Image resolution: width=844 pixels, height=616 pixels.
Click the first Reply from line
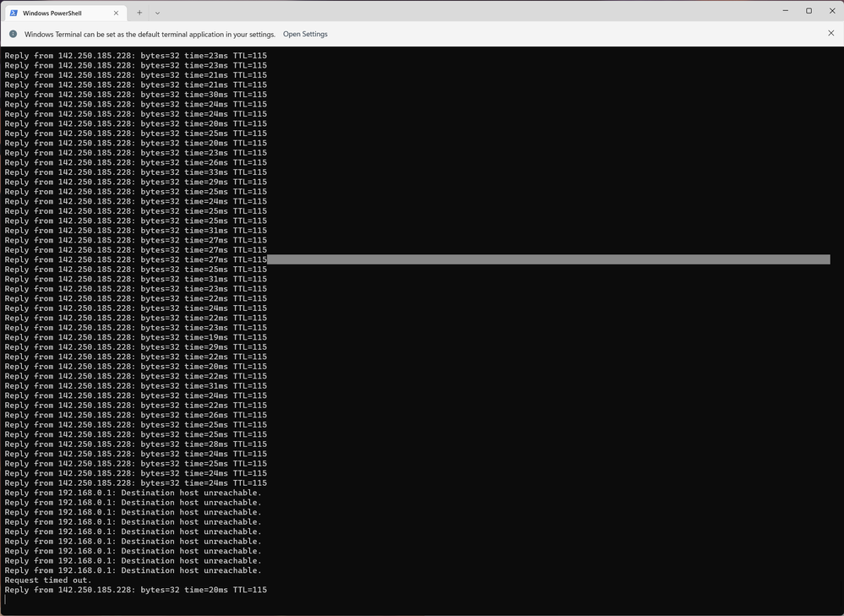coord(135,55)
